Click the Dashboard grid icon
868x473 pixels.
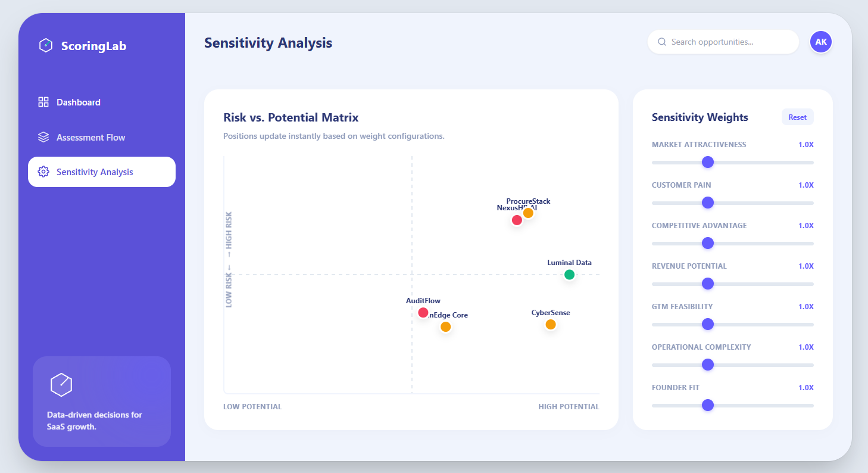(x=43, y=102)
